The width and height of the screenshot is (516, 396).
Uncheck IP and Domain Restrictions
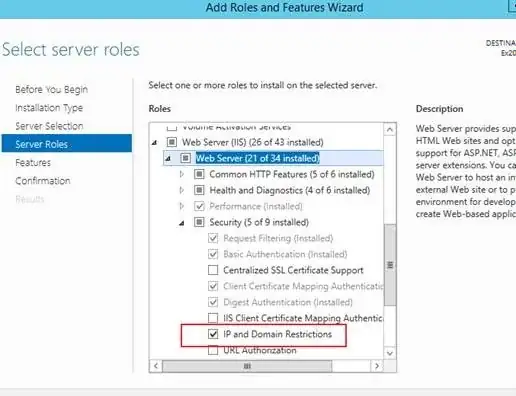click(213, 334)
